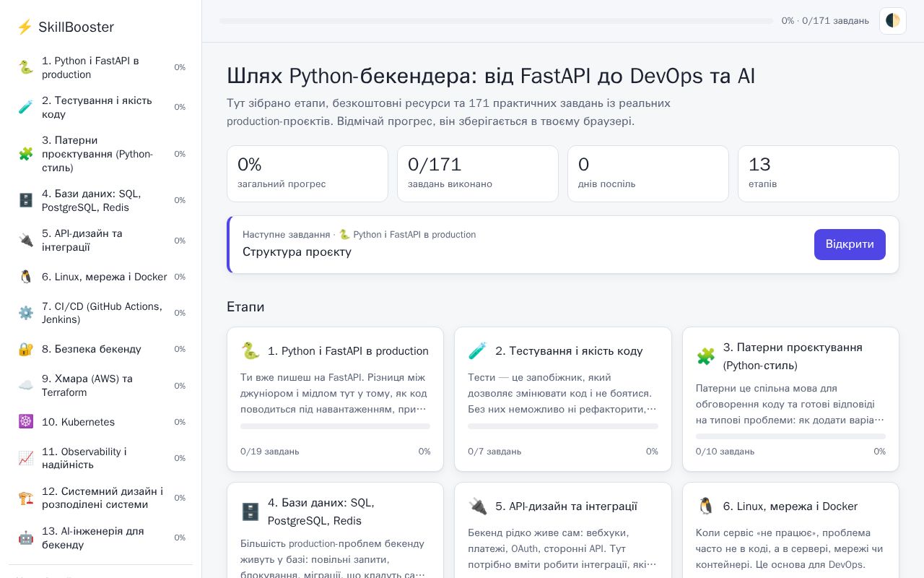Screen dimensions: 924x578
Task: Open the SkillBooster home link
Action: click(66, 27)
